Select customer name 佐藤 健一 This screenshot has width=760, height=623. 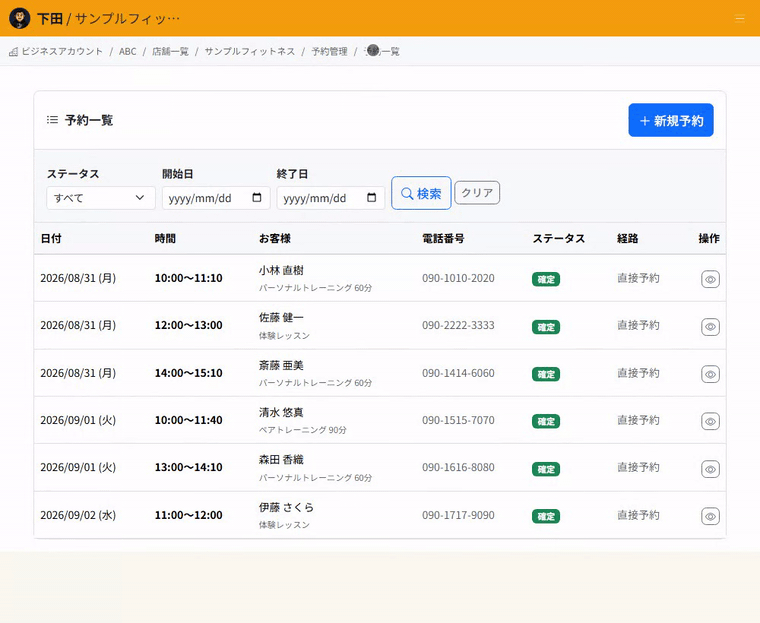(281, 318)
